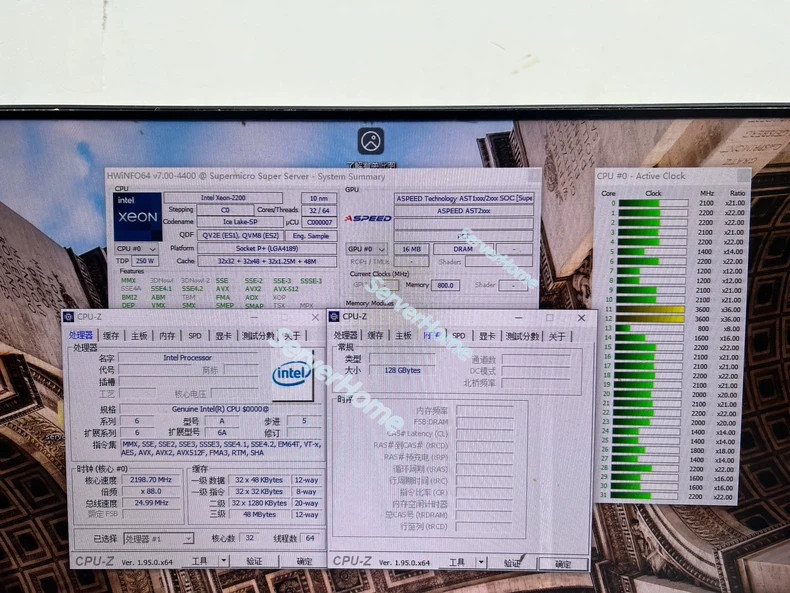
Task: Click the CPU-Z title icon in right window
Action: [x=334, y=316]
